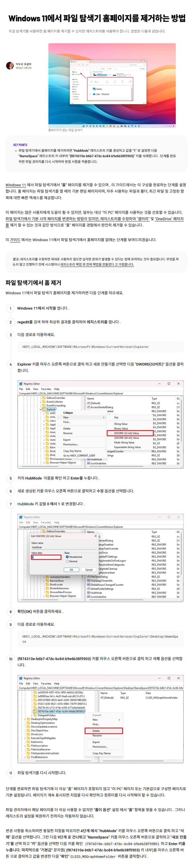The height and width of the screenshot is (868, 193).
Task: Click the HubMode DWORD icon in the Edit DWORD screenshot
Action: [88, 593]
